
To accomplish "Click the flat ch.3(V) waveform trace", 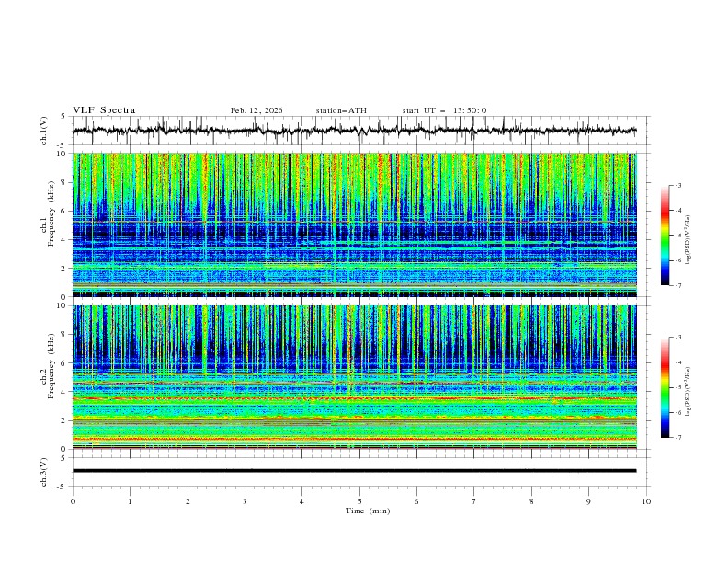I will pos(358,470).
